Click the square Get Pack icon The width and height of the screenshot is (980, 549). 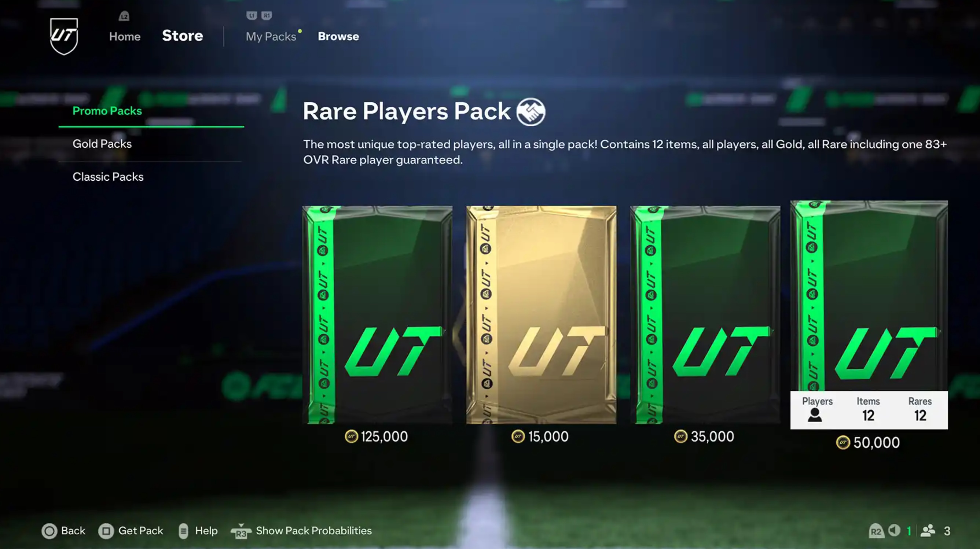point(106,531)
